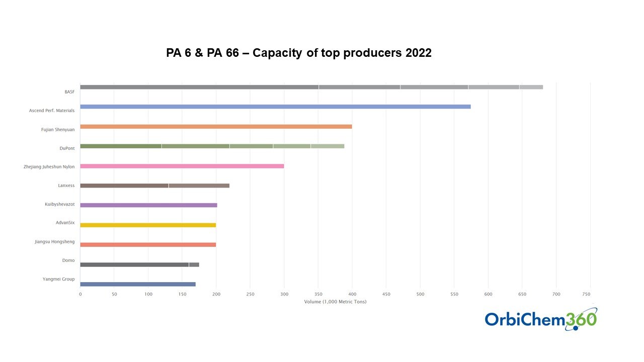Click the Kuibyshevazot axis label

click(60, 204)
